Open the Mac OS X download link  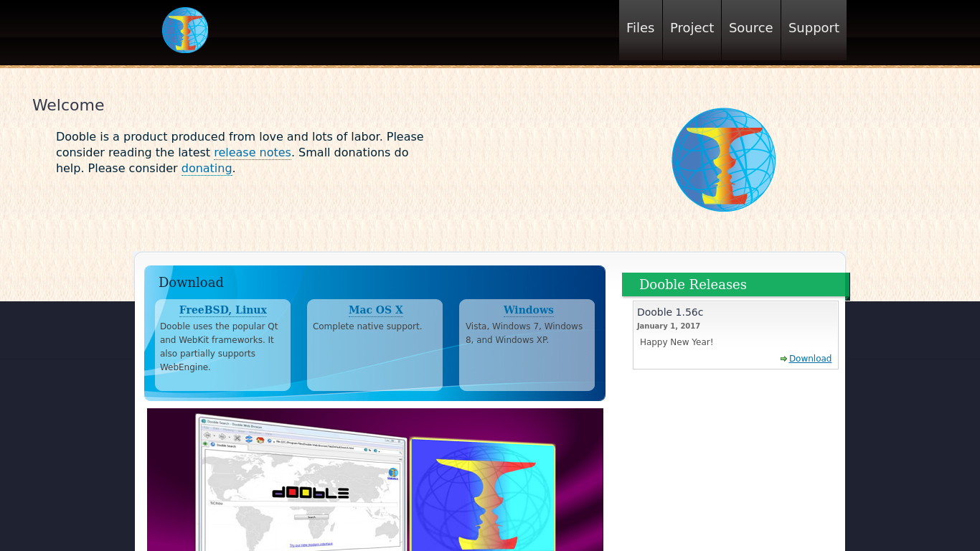(x=376, y=310)
